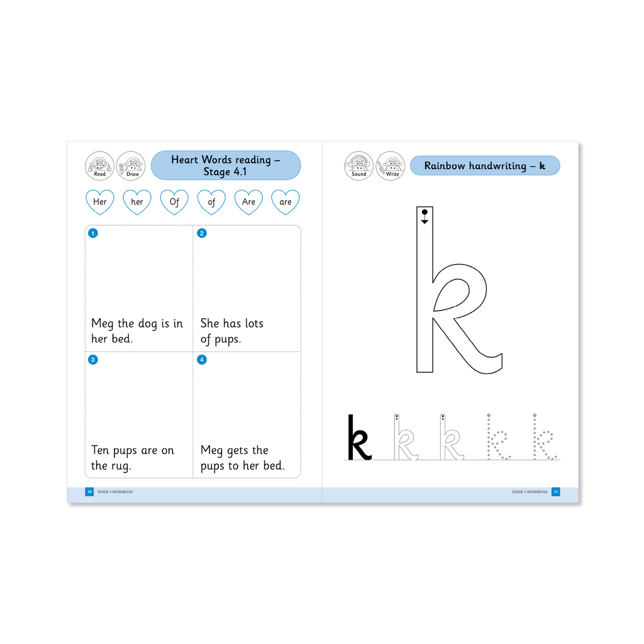This screenshot has height=644, width=644.
Task: Click the solid black model letter k
Action: coord(359,437)
